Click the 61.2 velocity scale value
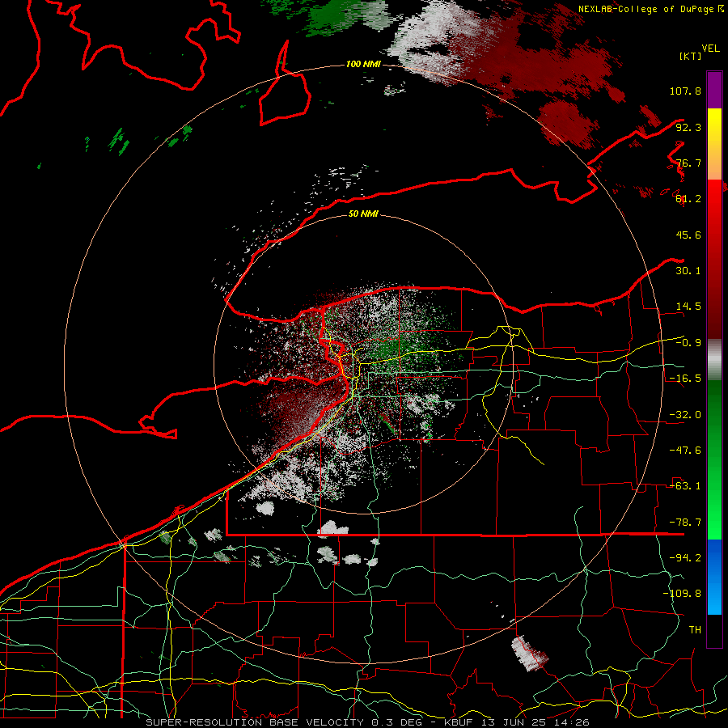 [688, 199]
